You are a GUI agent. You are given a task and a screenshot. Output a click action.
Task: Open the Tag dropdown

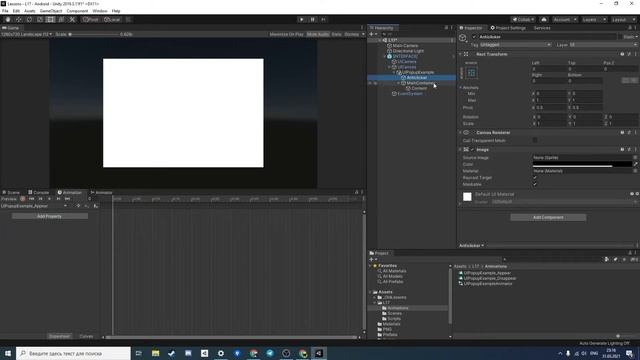515,45
